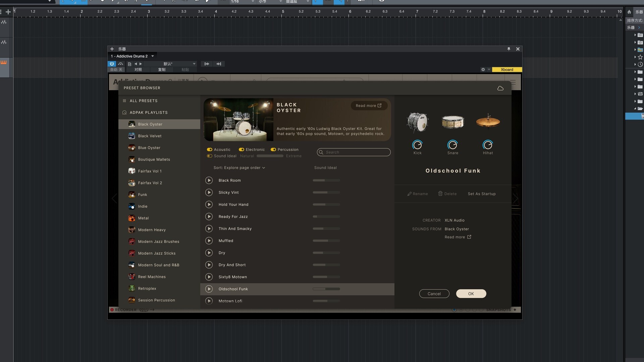The image size is (644, 362).
Task: Select the hihat cymbal thumbnail
Action: click(488, 121)
